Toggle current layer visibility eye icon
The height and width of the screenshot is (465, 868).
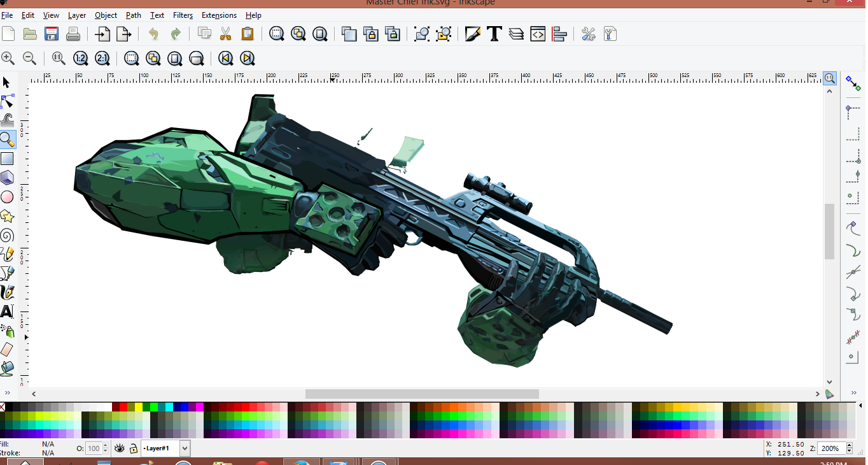[x=119, y=448]
